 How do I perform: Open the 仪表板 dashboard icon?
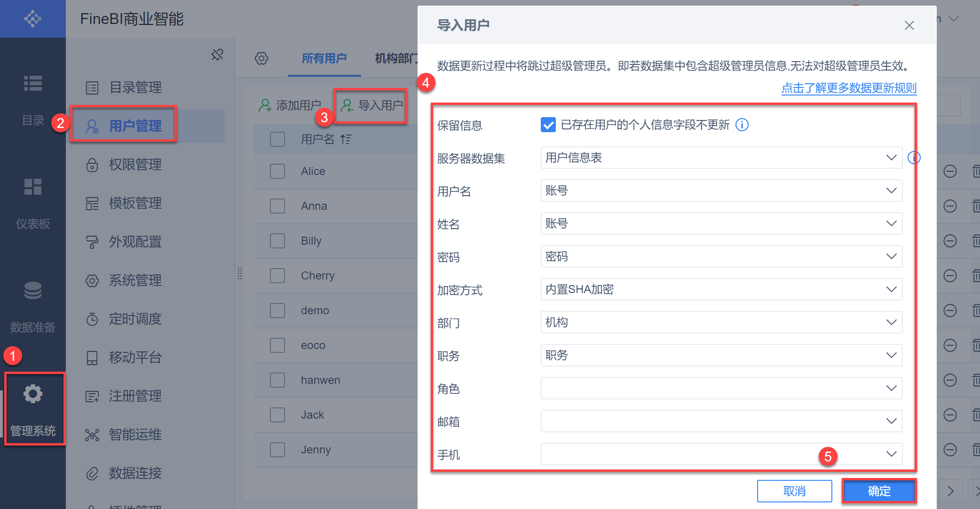pyautogui.click(x=33, y=187)
